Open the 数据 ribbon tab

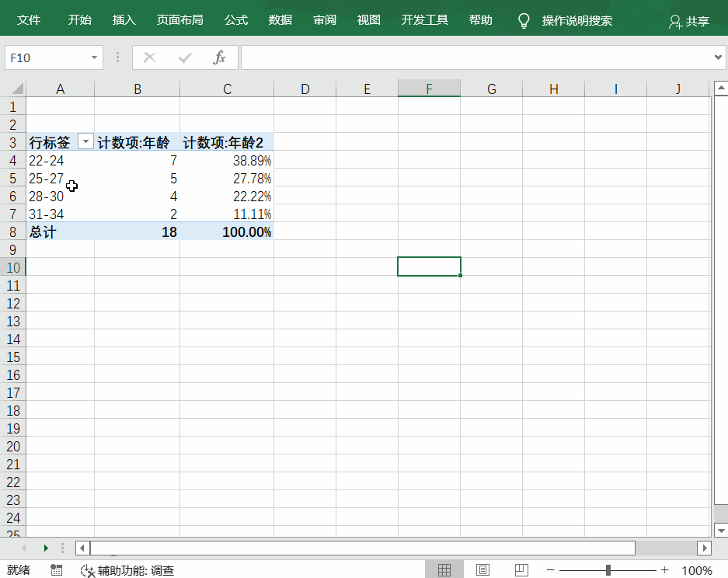click(x=280, y=20)
